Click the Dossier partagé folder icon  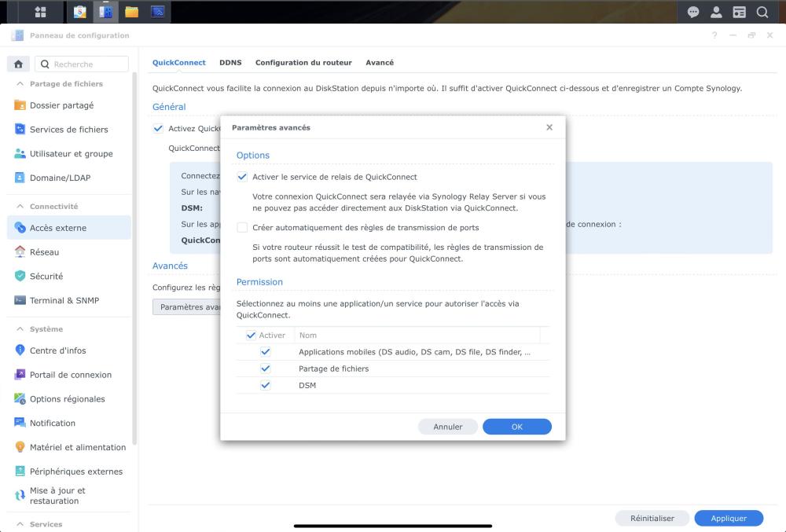tap(20, 105)
